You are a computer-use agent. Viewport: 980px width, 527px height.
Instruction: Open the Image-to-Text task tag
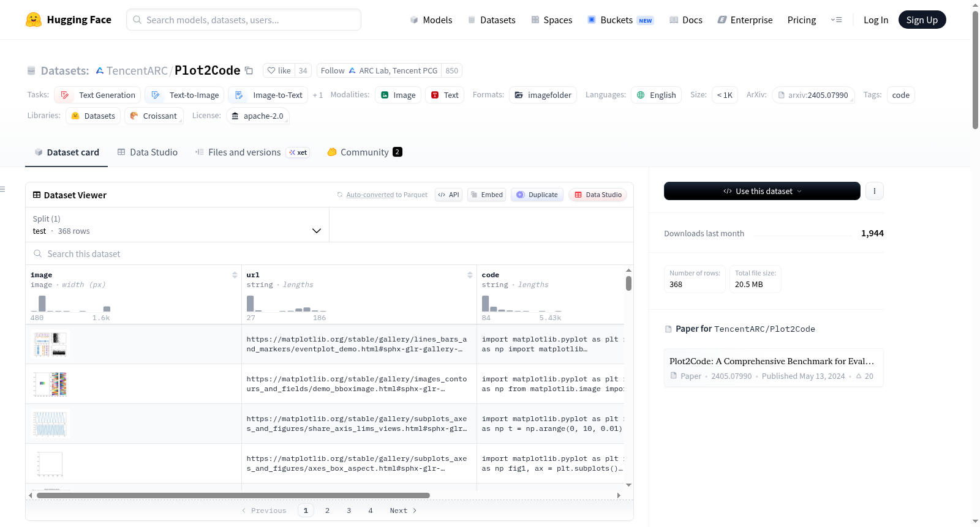(268, 95)
